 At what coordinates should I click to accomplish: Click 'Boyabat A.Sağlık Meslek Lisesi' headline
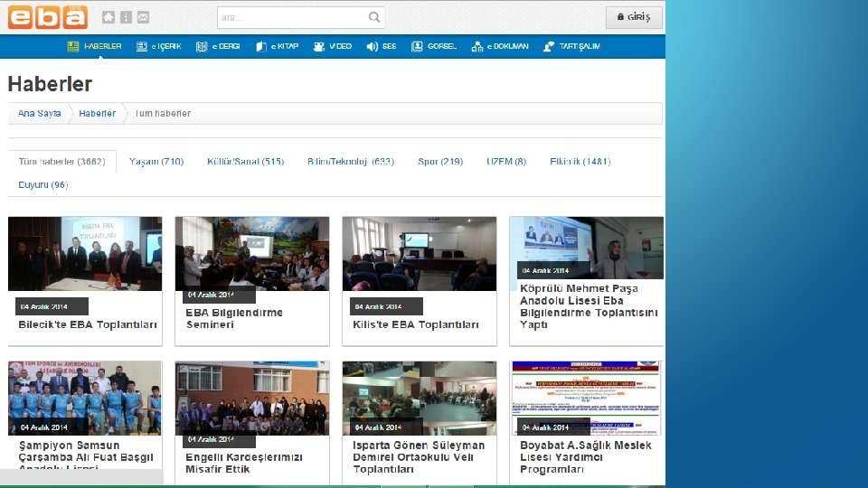click(x=586, y=457)
